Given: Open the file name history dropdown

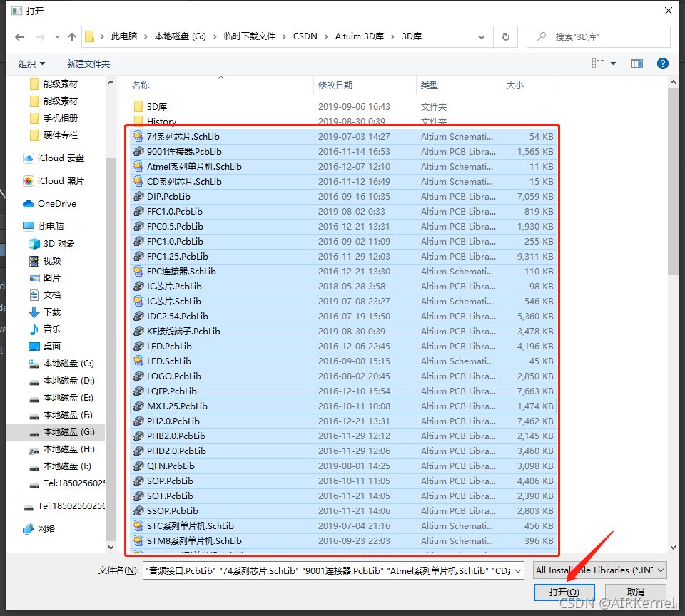Looking at the screenshot, I should (x=518, y=570).
